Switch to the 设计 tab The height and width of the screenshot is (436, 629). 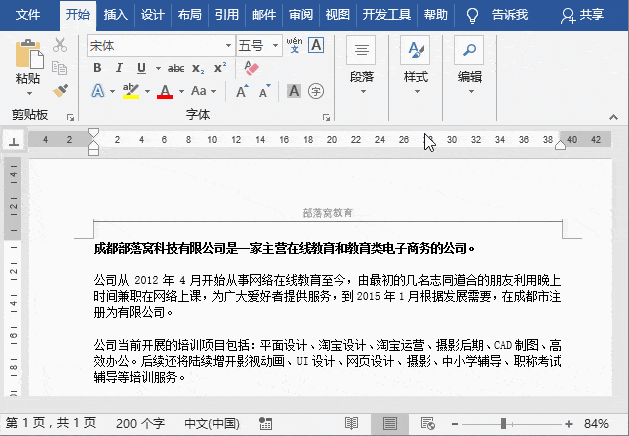click(152, 15)
